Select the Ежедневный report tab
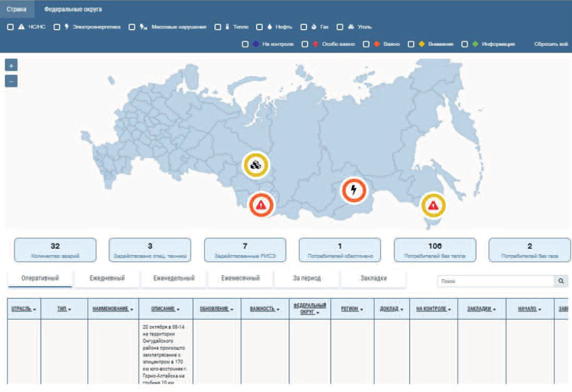Viewport: 572px width, 392px height. pos(107,279)
